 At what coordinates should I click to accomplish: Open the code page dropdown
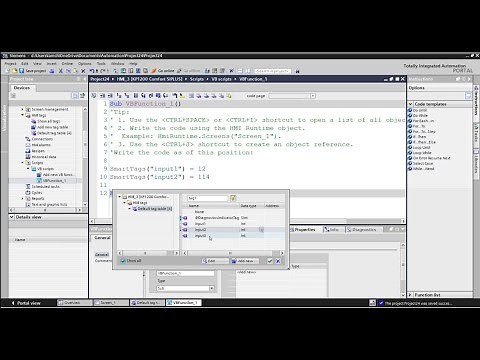tap(313, 96)
